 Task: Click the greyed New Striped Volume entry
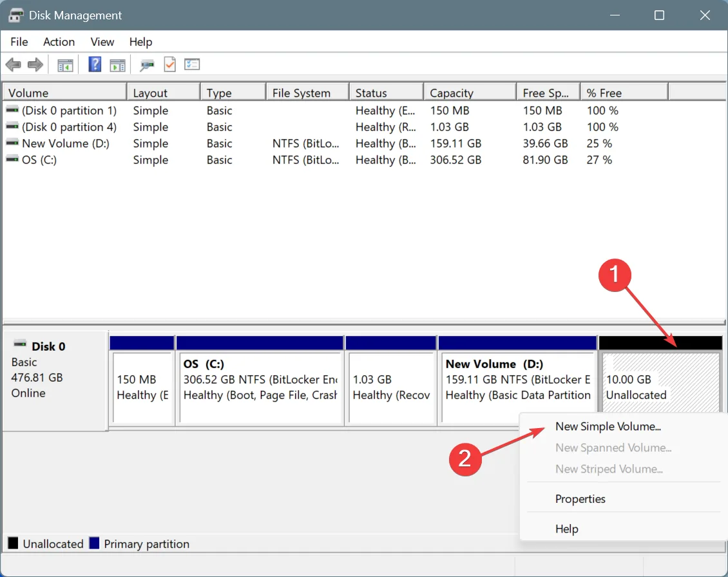point(609,469)
